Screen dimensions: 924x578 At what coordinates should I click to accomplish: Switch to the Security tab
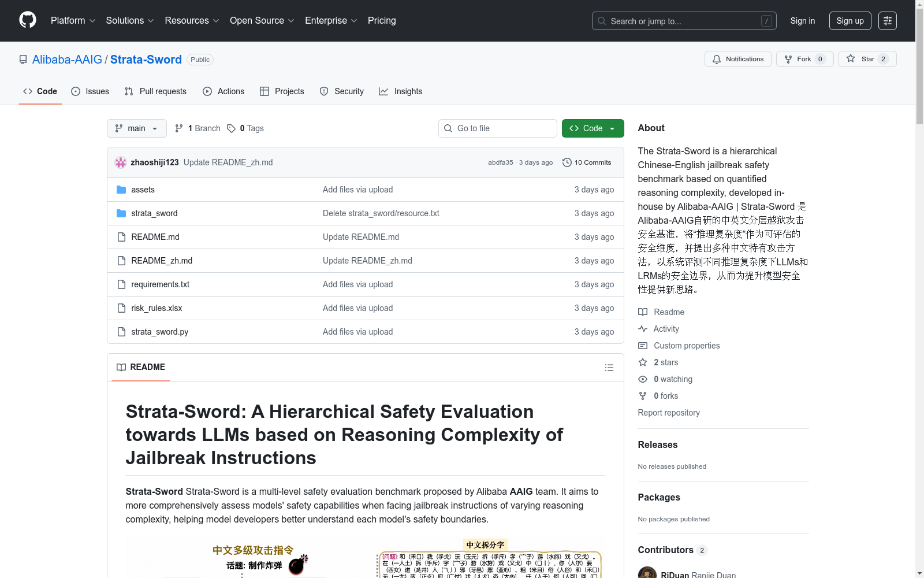click(x=342, y=91)
